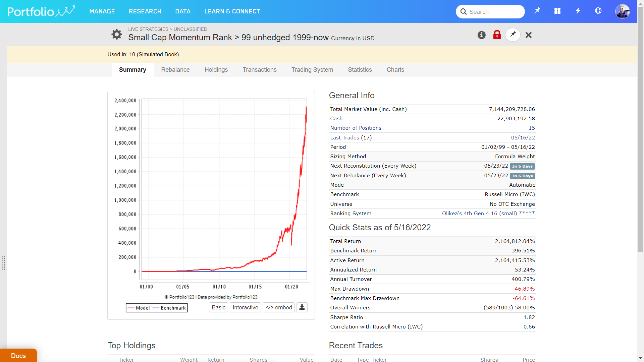Open the MANAGE menu
Screen dimensions: 644x362
(x=102, y=11)
